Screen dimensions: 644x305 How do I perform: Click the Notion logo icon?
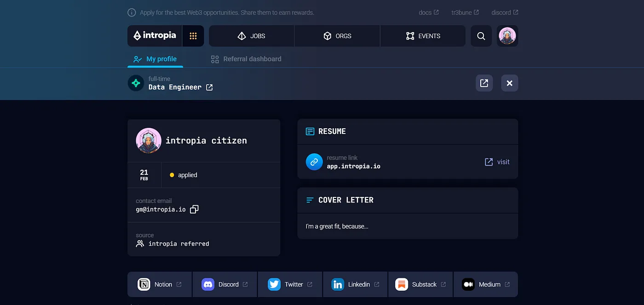pos(144,284)
